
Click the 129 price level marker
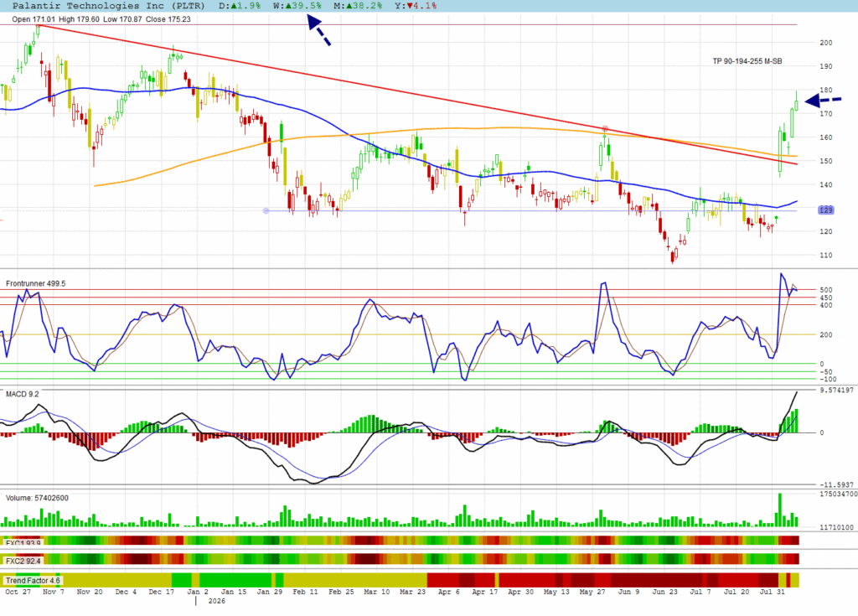[825, 210]
